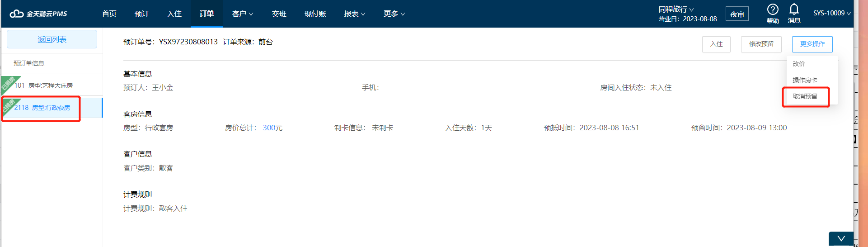Open the 消息 notification bell

pyautogui.click(x=794, y=14)
